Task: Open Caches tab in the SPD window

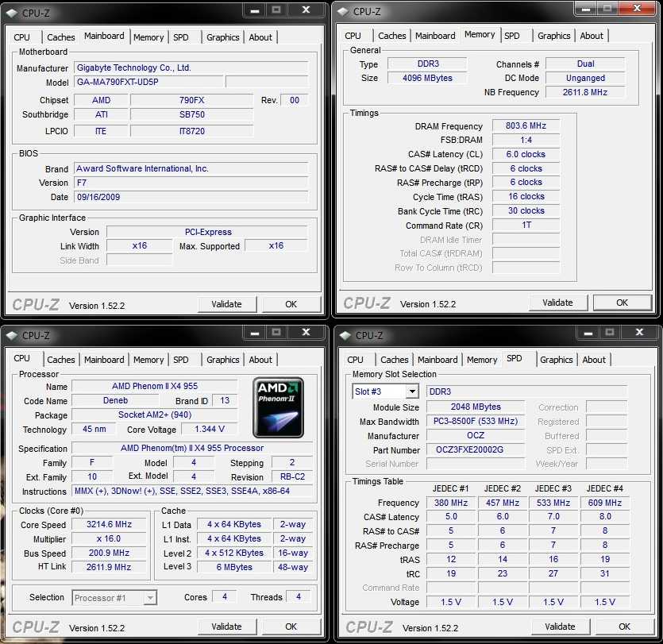Action: [x=395, y=360]
